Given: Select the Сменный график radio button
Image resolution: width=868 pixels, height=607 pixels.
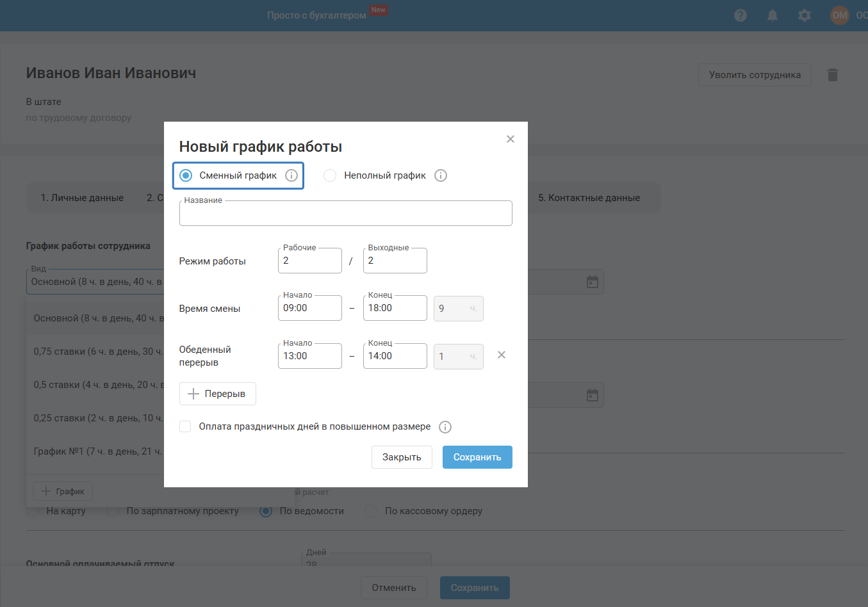Looking at the screenshot, I should coord(186,175).
